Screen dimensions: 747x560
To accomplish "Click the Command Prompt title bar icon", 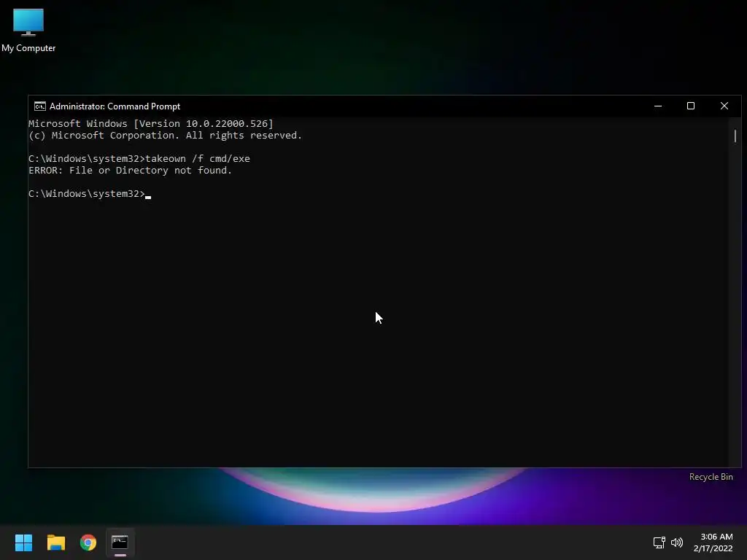I will click(40, 106).
